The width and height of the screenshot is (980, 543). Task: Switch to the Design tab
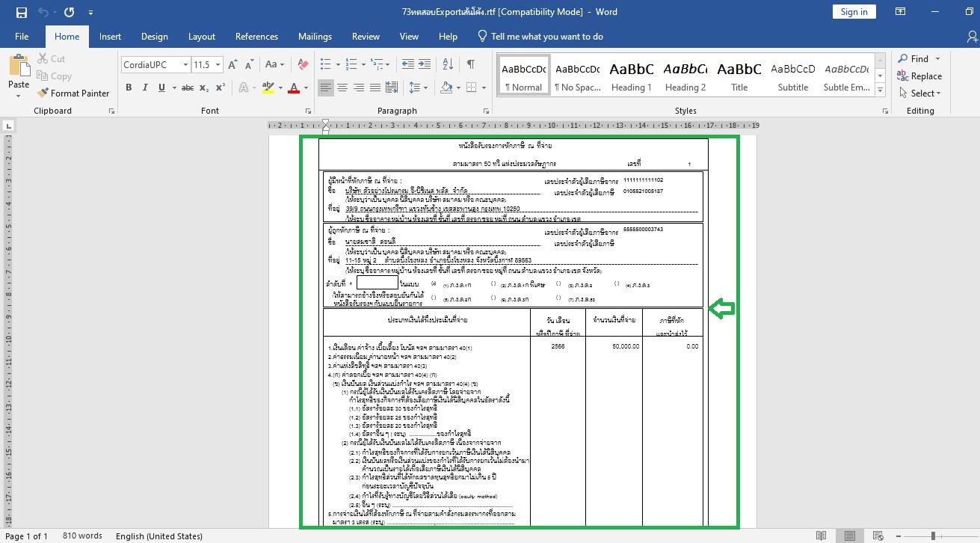click(x=154, y=36)
